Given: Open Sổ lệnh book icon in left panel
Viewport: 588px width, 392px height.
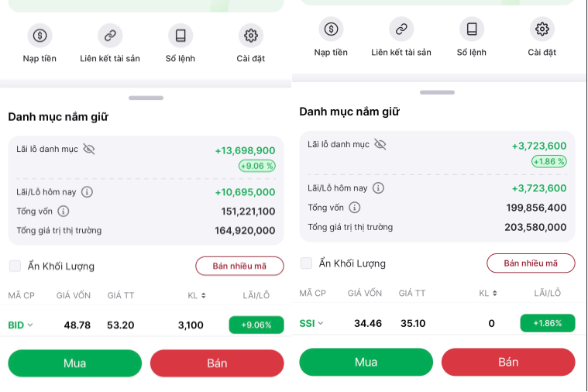Looking at the screenshot, I should pos(181,35).
